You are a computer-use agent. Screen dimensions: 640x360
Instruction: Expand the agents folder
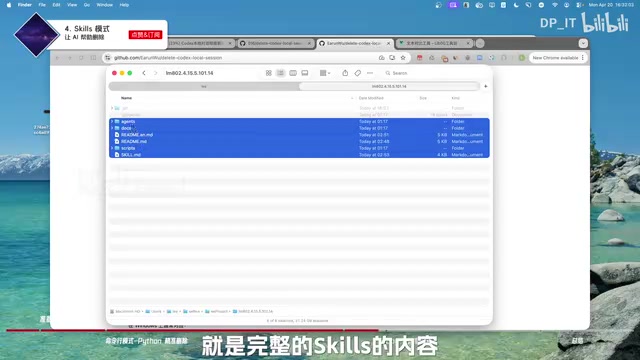(112, 121)
